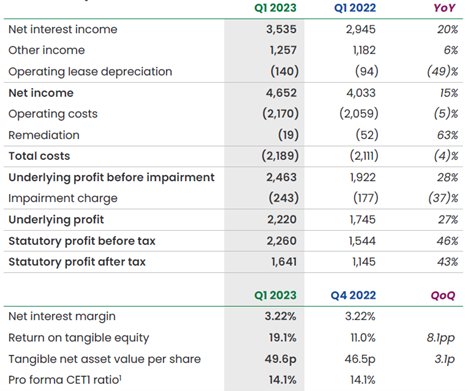Click the value (94)

(x=367, y=71)
